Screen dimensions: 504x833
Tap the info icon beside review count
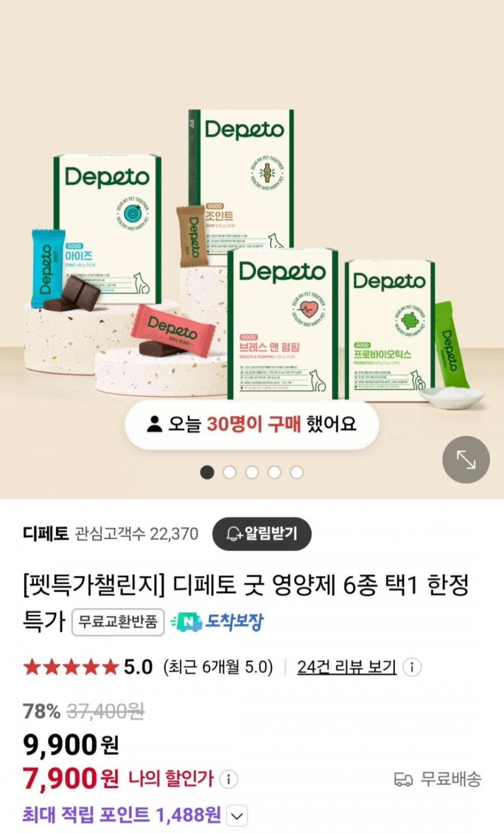tap(412, 667)
